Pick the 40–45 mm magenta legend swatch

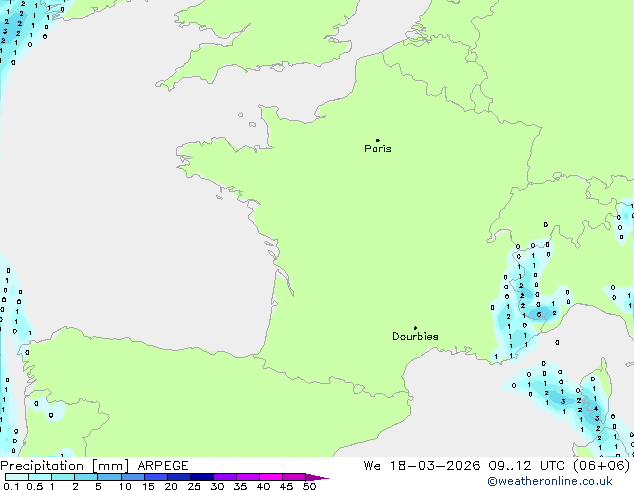[271, 477]
